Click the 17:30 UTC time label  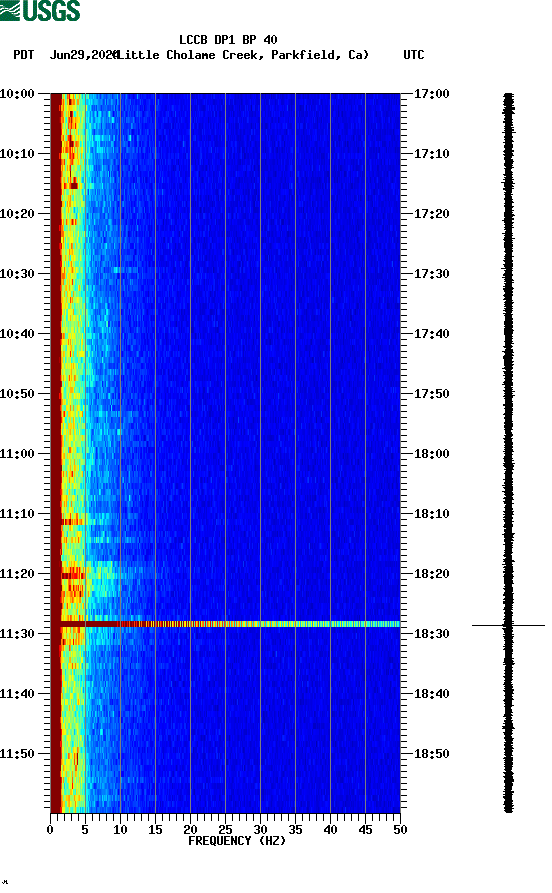click(432, 273)
